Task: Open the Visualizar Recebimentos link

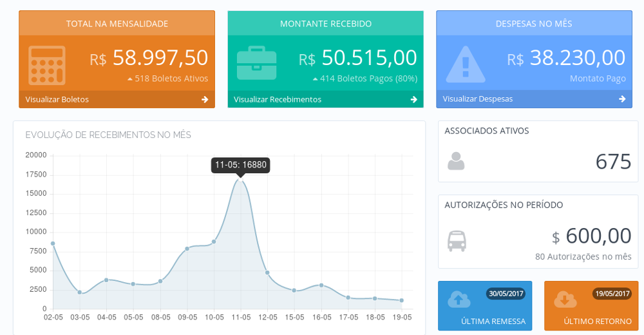Action: [277, 99]
